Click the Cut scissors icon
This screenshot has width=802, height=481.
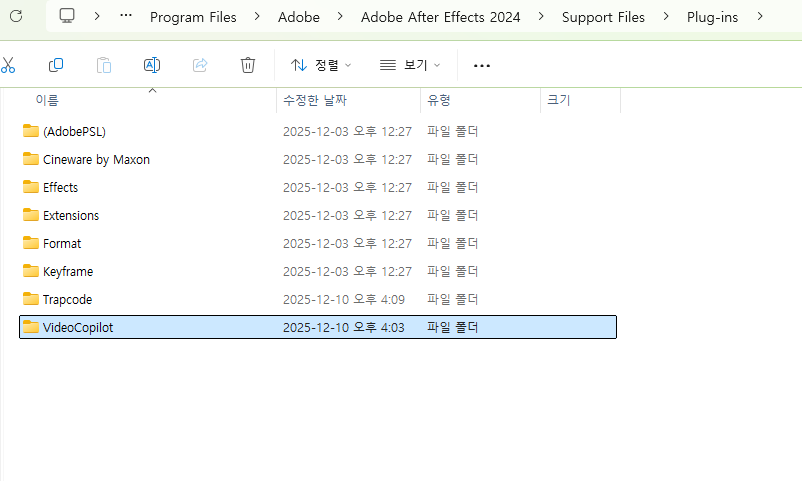pos(8,65)
